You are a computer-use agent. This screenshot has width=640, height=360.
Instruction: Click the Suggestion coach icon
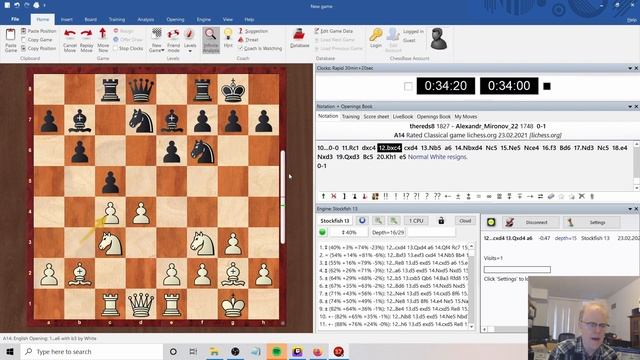(241, 31)
